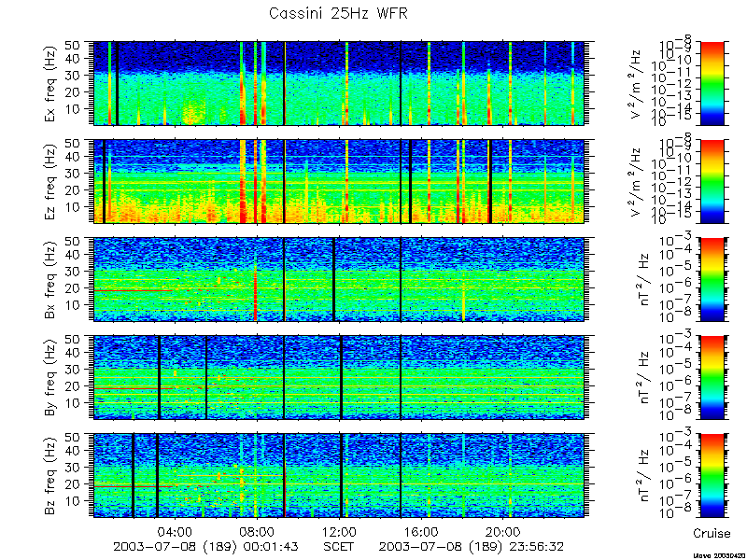This screenshot has width=747, height=560.
Task: Click the end timestamp ending 23:56:32
Action: [x=472, y=547]
